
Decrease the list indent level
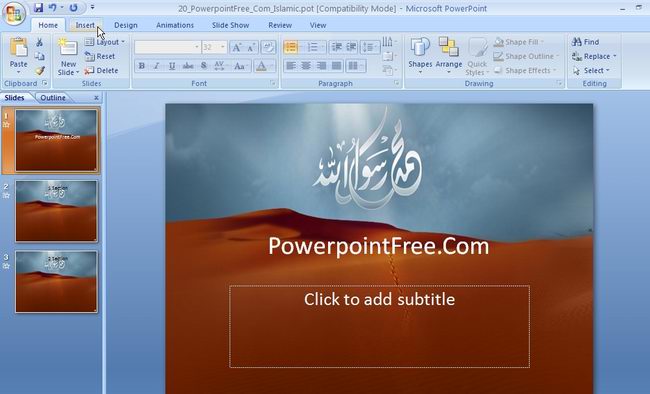tap(337, 47)
